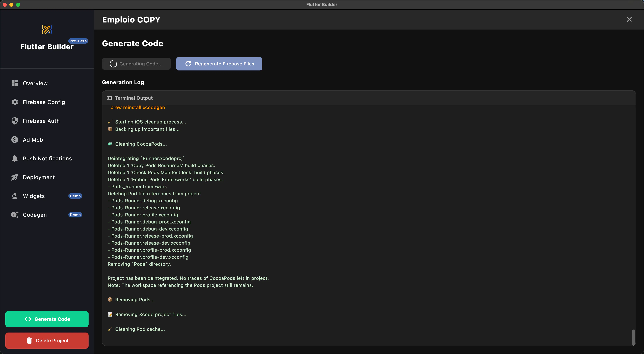Click the memo icon beside Removing Xcode files

point(110,314)
